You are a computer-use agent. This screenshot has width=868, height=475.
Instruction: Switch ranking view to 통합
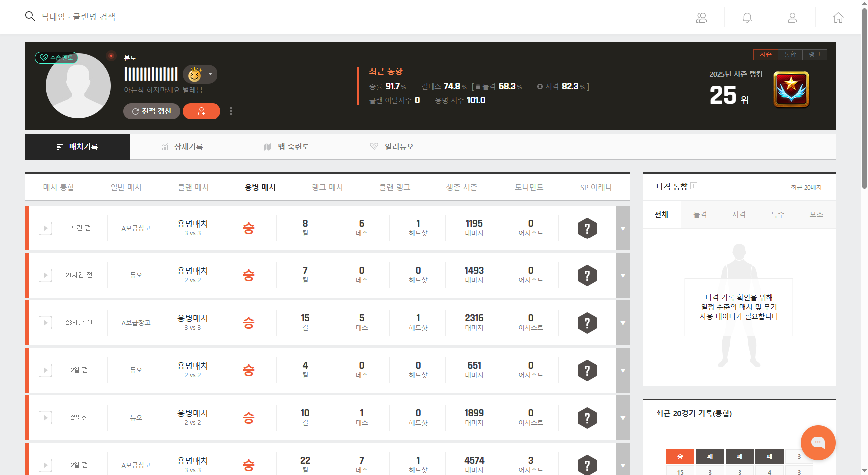(x=790, y=54)
